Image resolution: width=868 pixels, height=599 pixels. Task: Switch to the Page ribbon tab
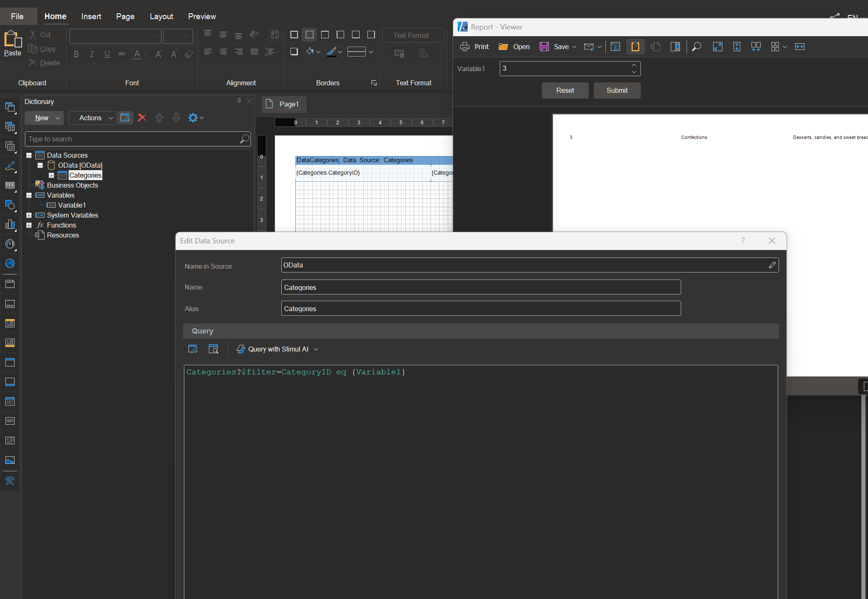pos(125,16)
